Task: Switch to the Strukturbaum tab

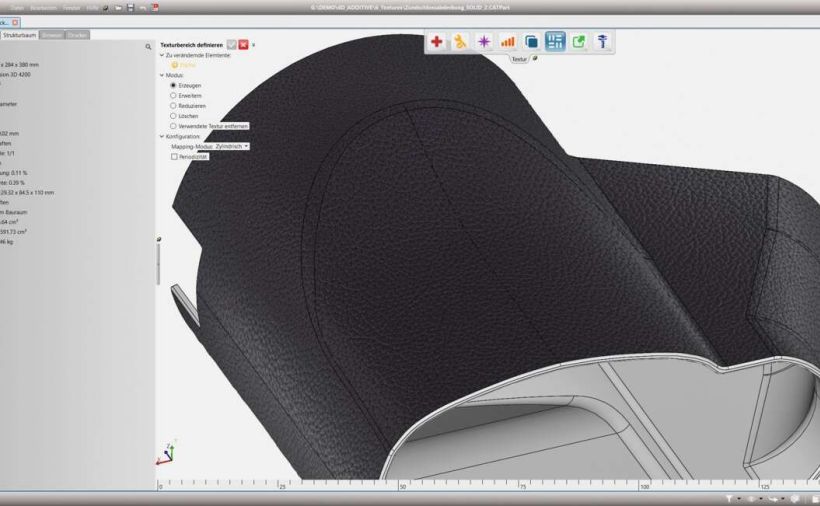Action: (x=19, y=35)
